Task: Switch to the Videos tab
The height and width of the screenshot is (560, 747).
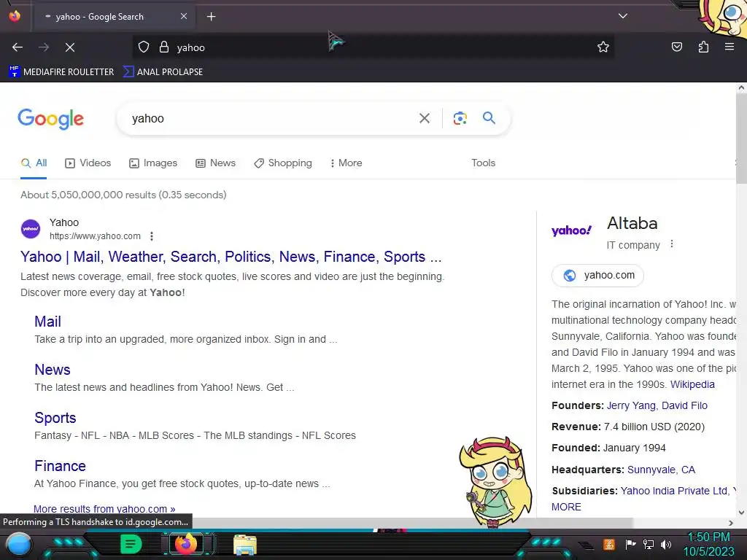Action: tap(88, 163)
